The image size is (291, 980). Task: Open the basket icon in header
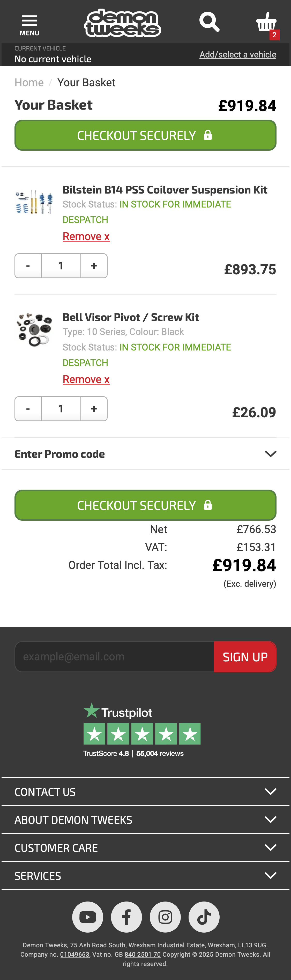click(x=266, y=23)
